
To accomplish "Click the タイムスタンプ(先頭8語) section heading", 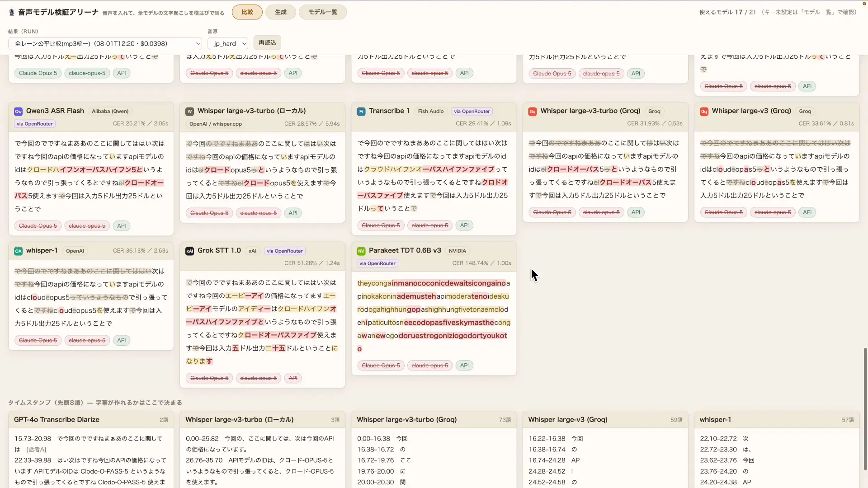I will pyautogui.click(x=95, y=403).
